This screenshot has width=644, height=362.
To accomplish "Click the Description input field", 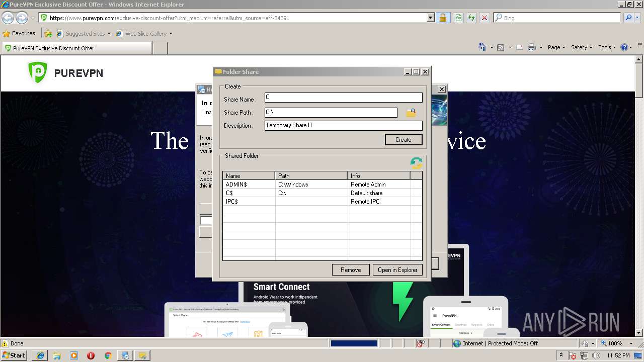I will point(344,126).
